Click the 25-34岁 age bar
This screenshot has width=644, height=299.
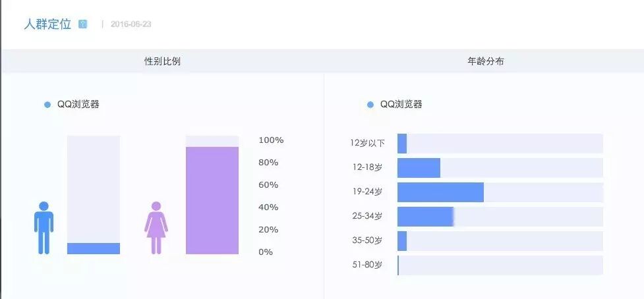click(425, 217)
